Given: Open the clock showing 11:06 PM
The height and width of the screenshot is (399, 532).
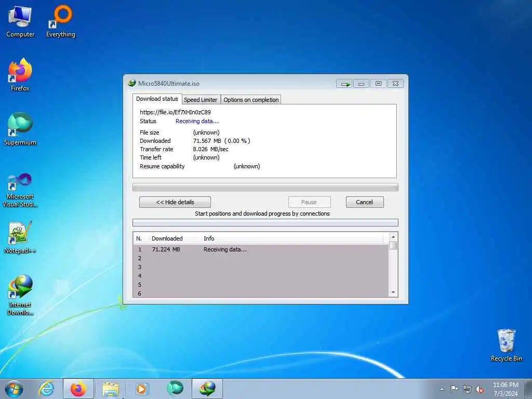Looking at the screenshot, I should click(x=506, y=389).
